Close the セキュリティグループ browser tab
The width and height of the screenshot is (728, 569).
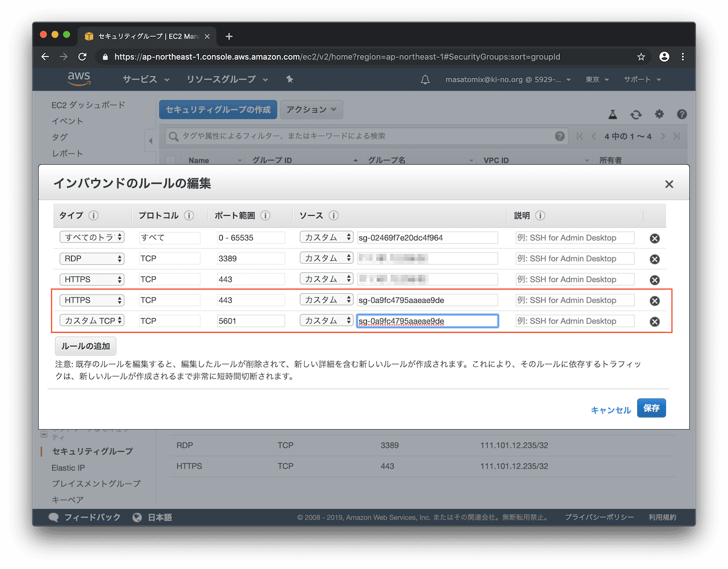pyautogui.click(x=207, y=36)
